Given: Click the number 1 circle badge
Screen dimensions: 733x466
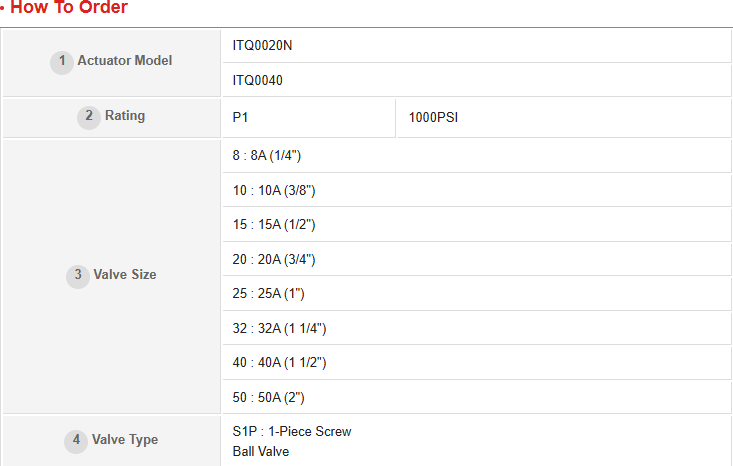Looking at the screenshot, I should [x=62, y=61].
